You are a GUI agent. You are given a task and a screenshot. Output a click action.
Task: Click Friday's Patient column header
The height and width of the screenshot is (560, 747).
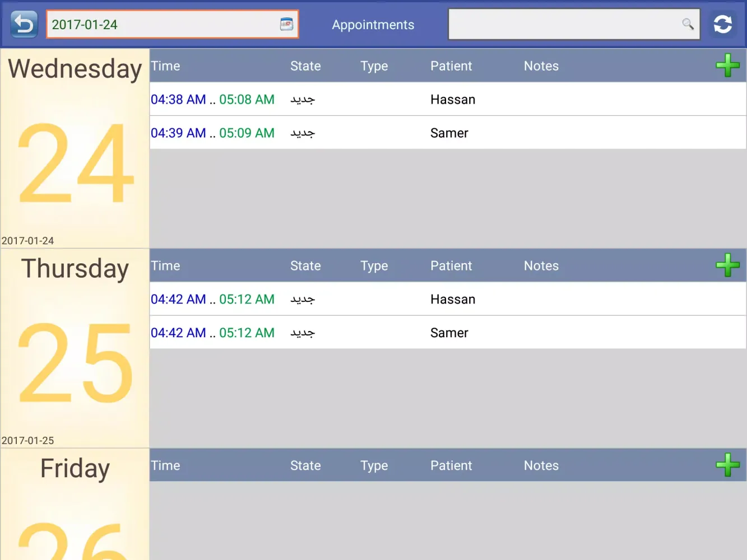(451, 466)
